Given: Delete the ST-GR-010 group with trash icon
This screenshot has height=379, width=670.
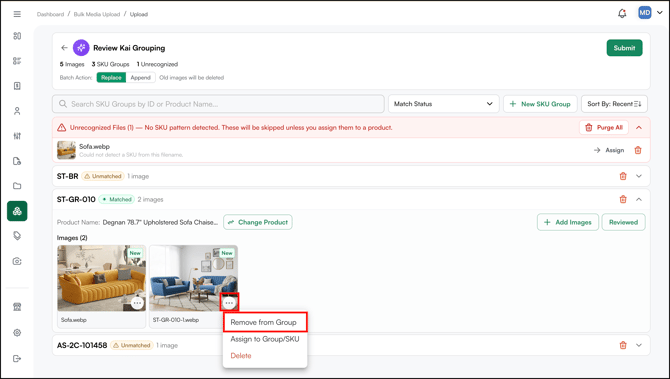Looking at the screenshot, I should (623, 199).
